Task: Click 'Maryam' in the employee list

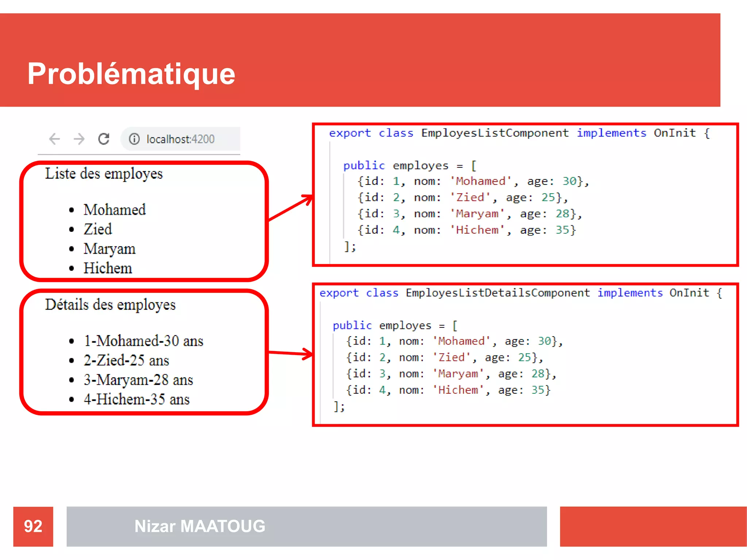Action: tap(109, 249)
